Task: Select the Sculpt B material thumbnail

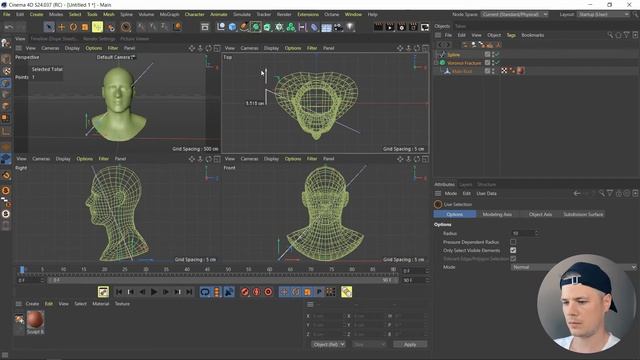Action: click(x=36, y=320)
